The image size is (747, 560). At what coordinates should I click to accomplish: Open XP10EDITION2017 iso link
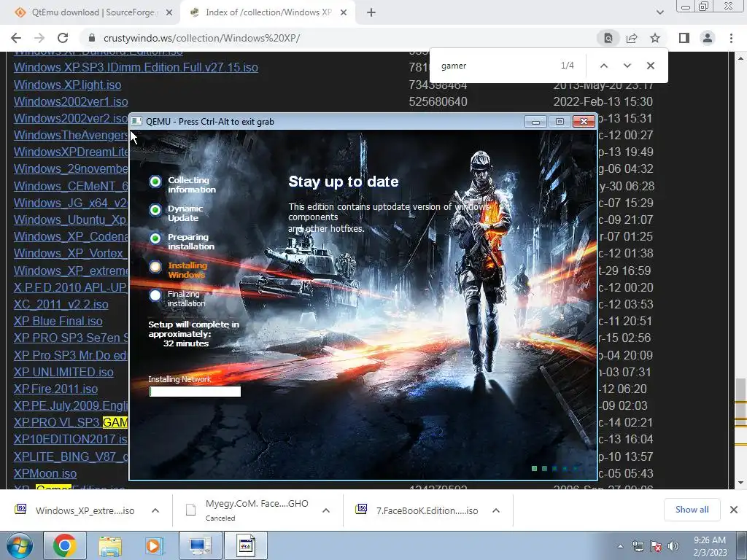(71, 439)
